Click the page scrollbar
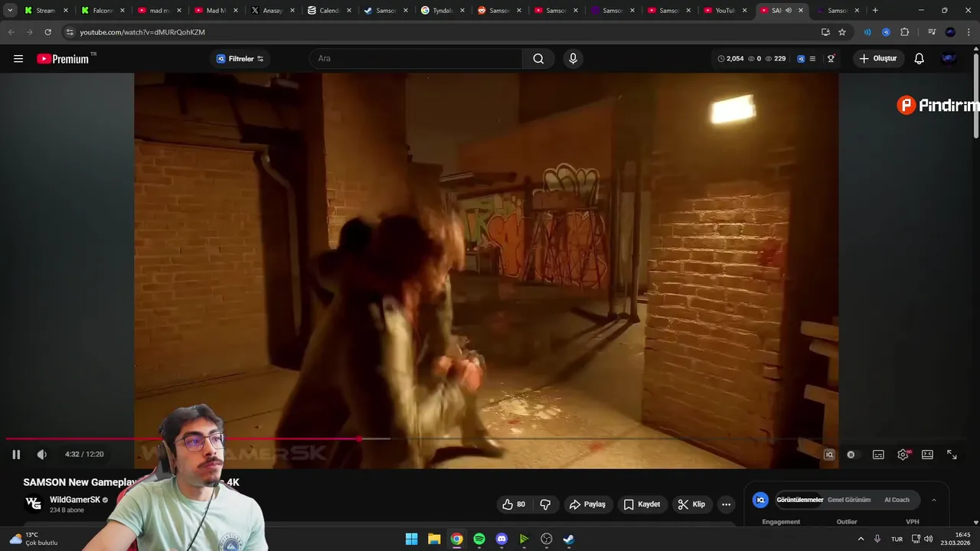Image resolution: width=980 pixels, height=551 pixels. [x=975, y=96]
